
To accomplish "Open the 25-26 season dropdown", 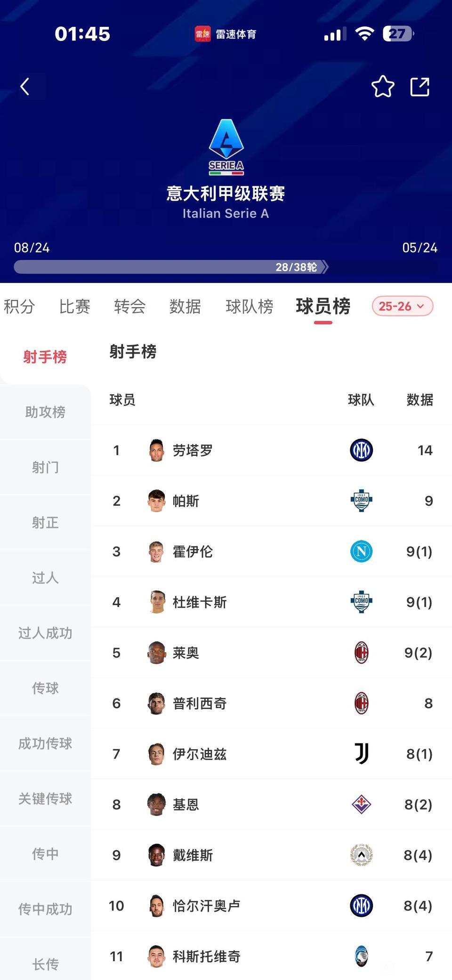I will coord(402,306).
